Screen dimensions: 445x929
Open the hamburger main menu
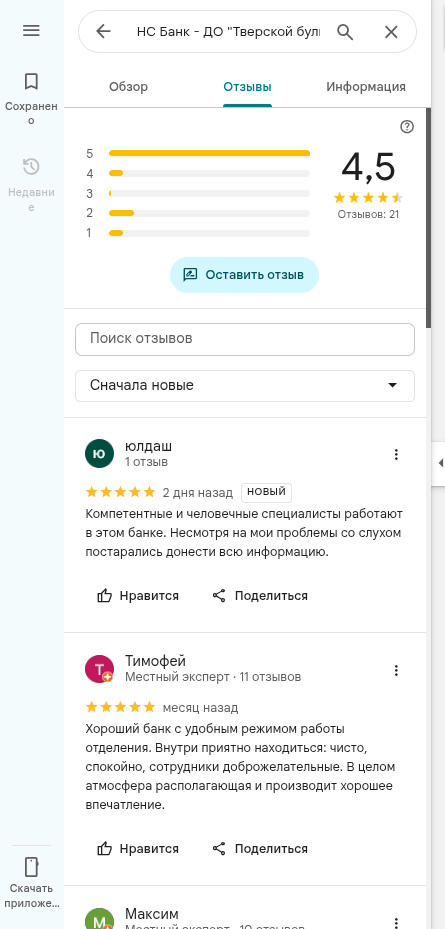[x=31, y=31]
